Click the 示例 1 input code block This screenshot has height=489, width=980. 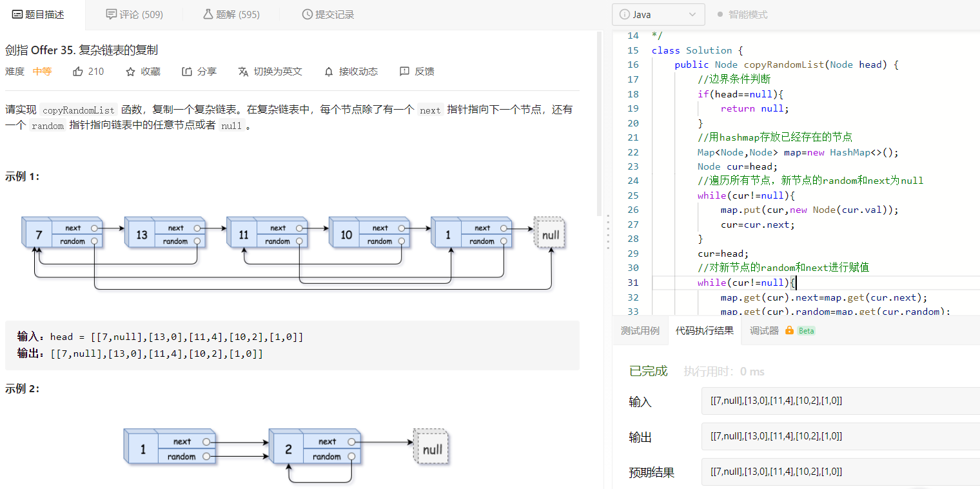click(292, 345)
